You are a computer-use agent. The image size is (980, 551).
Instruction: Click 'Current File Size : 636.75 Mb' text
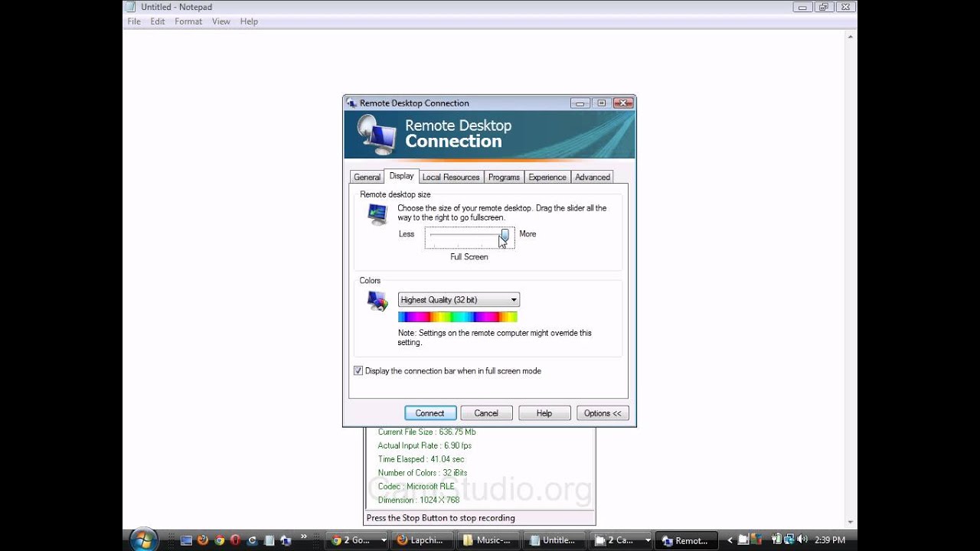pos(426,432)
